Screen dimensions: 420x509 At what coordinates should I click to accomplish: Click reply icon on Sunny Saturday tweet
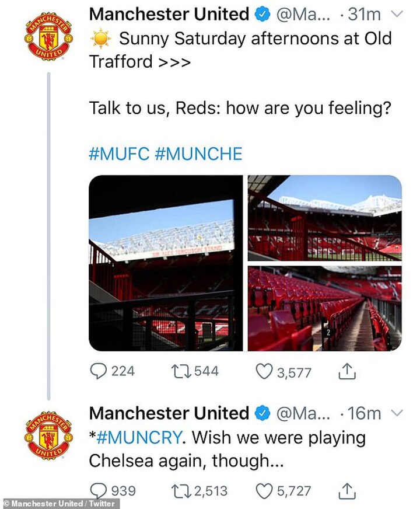pyautogui.click(x=99, y=371)
